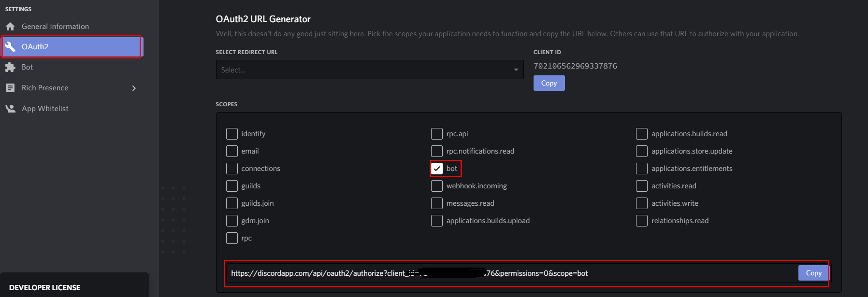Enable the guilds scope checkbox
This screenshot has width=868, height=297.
[x=232, y=186]
